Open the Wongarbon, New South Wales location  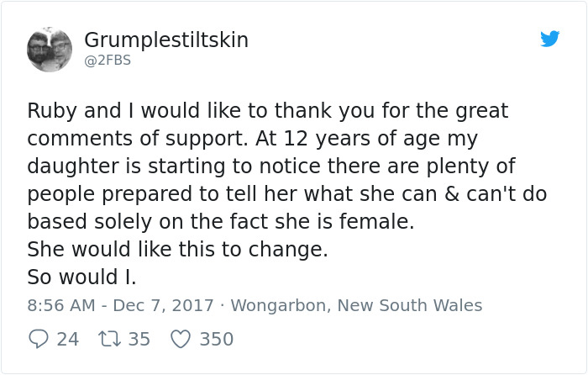[356, 305]
